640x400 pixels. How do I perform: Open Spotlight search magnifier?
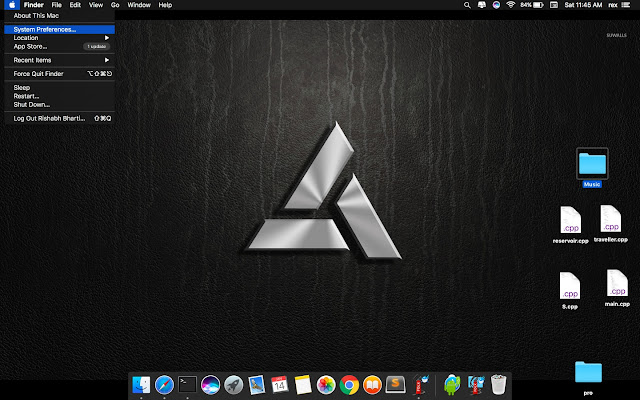coord(467,5)
